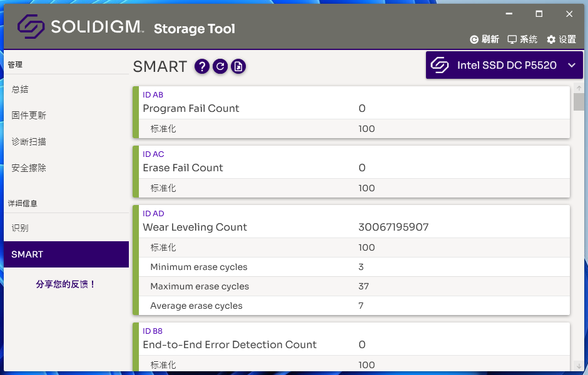Screen dimensions: 588x375
Task: Click the drive logo icon in selector
Action: [x=440, y=65]
